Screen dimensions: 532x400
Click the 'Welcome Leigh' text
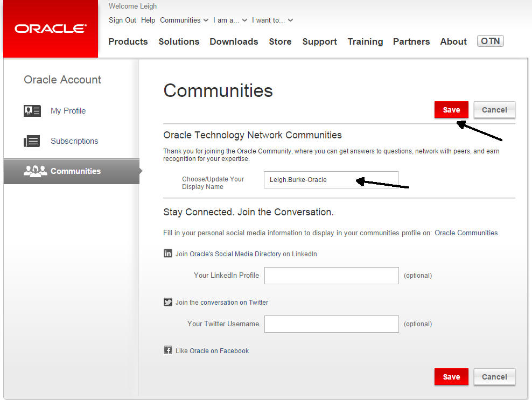[132, 6]
